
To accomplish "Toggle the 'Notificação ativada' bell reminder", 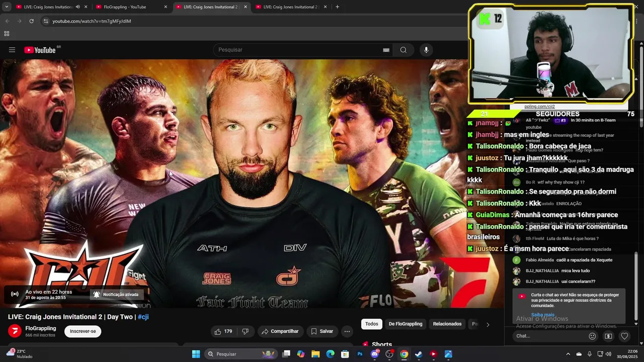I will point(116,295).
